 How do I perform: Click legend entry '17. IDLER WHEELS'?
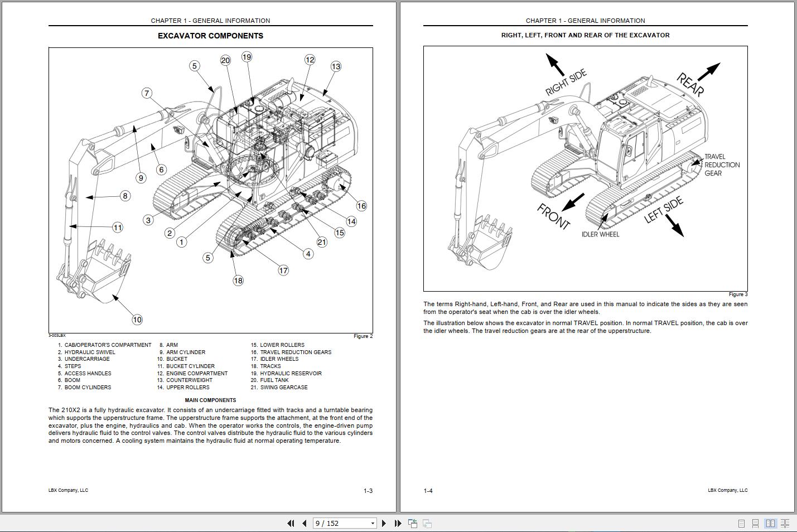click(274, 359)
